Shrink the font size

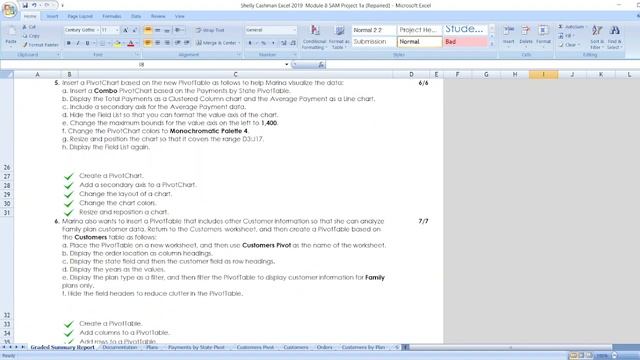coord(135,30)
